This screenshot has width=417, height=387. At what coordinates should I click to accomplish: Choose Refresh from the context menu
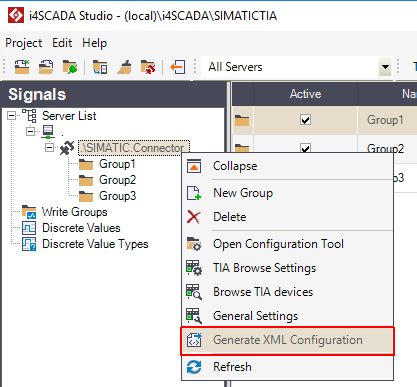287,367
